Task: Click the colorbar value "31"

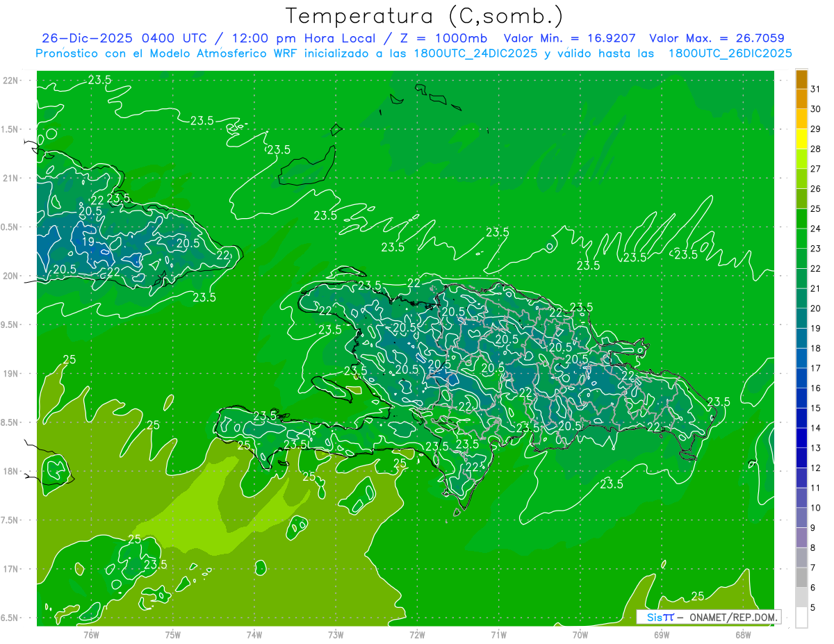Action: 816,88
